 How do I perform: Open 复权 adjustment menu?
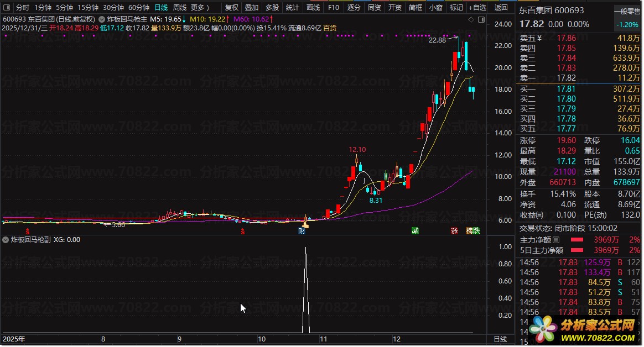coord(232,7)
